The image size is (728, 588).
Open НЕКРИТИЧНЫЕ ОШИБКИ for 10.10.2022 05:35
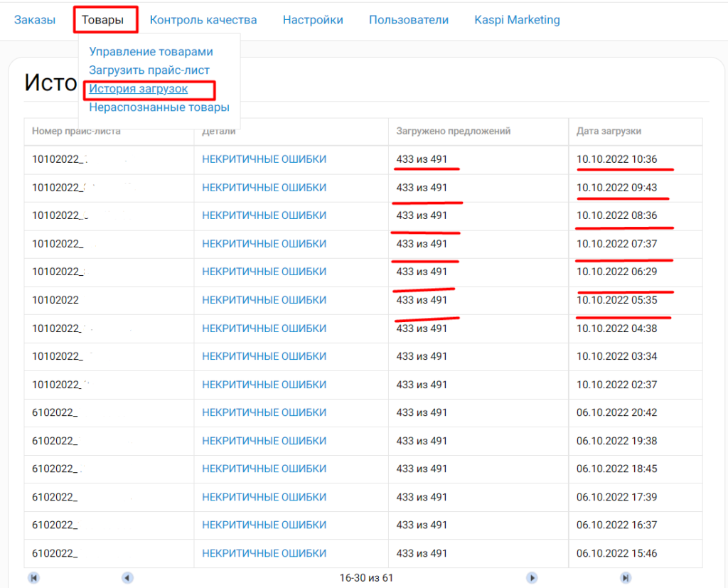(x=264, y=300)
